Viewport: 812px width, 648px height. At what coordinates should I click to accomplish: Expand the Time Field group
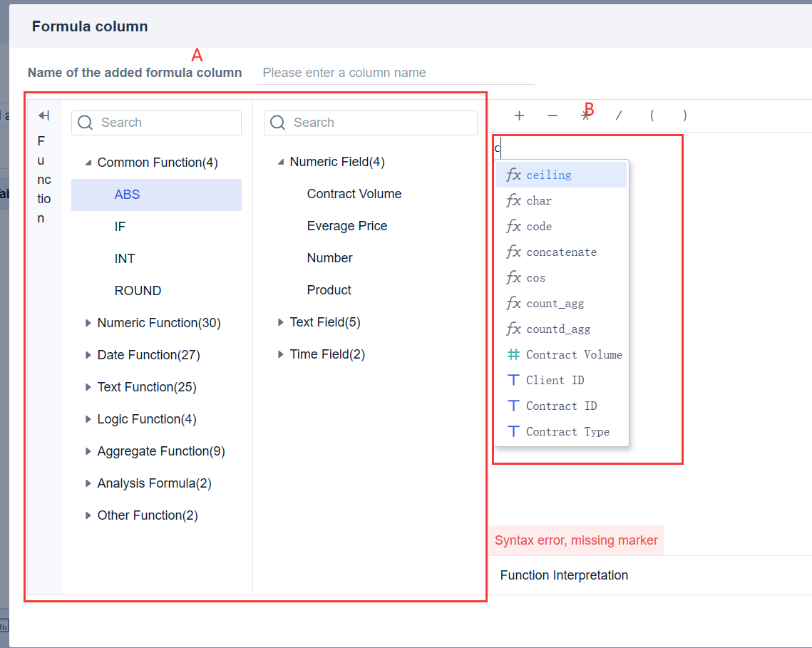[280, 354]
